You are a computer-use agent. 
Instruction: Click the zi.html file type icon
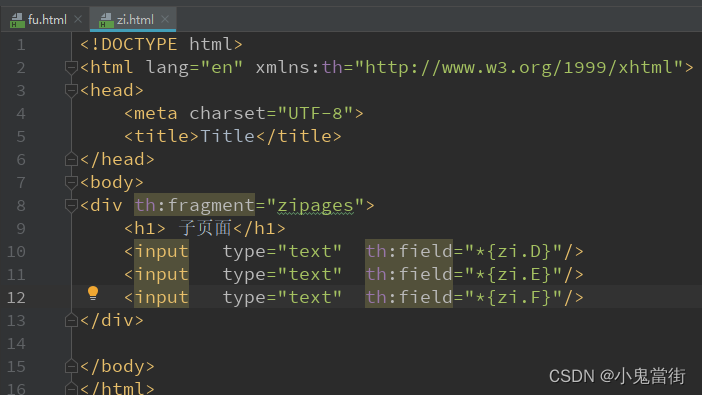coord(106,20)
